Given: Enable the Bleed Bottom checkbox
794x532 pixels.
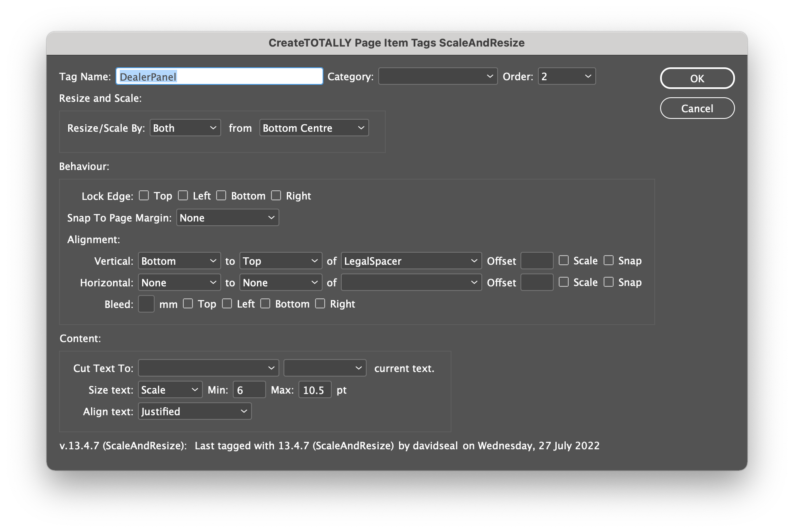Looking at the screenshot, I should [265, 303].
